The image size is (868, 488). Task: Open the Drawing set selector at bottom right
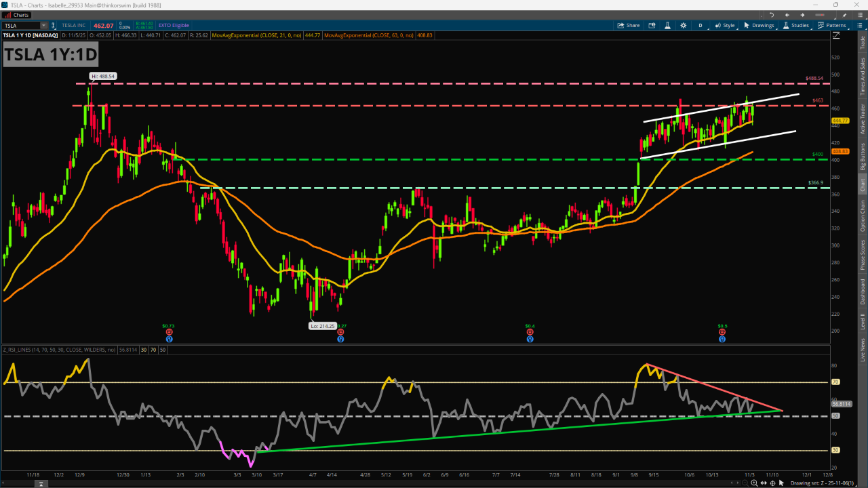pyautogui.click(x=822, y=483)
